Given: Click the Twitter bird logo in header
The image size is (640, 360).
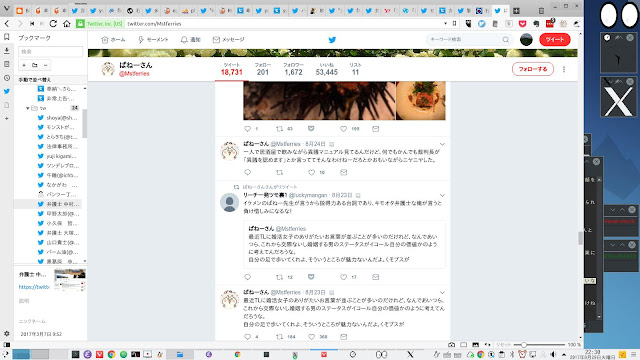Looking at the screenshot, I should point(332,40).
